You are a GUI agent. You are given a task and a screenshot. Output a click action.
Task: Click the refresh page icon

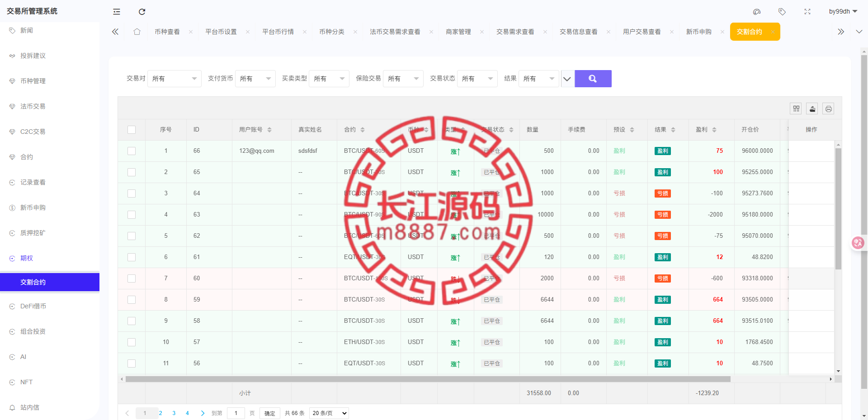point(142,12)
